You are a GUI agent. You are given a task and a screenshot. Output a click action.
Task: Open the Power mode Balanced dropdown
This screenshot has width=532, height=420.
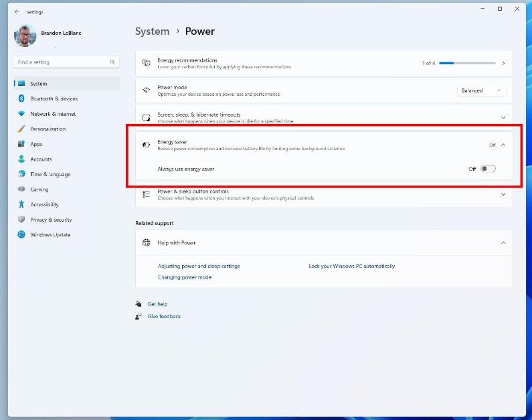(481, 90)
